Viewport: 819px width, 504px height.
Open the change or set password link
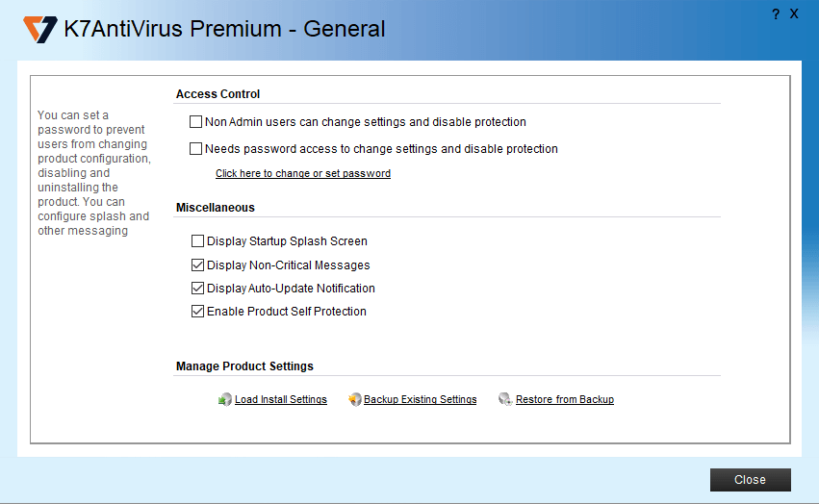coord(302,174)
